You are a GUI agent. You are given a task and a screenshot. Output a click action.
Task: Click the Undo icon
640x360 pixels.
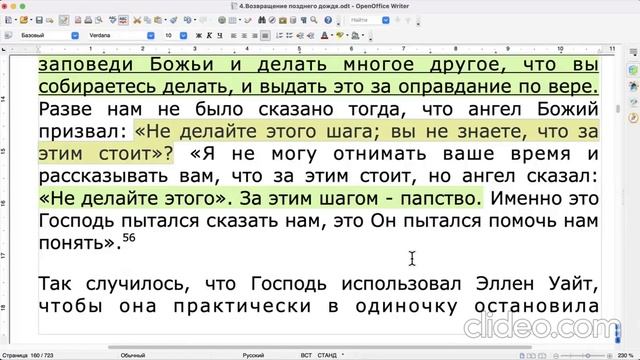click(187, 20)
